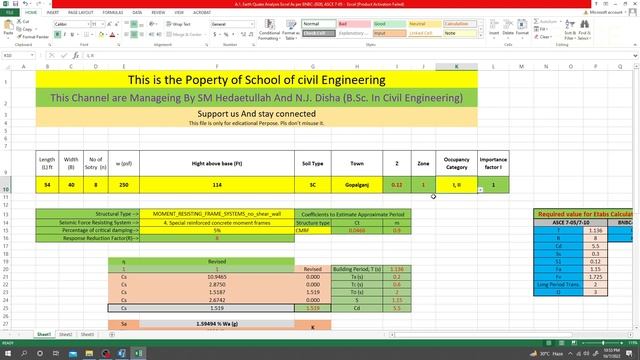
Task: Open the Clear dropdown in Editing group
Action: pos(543,37)
